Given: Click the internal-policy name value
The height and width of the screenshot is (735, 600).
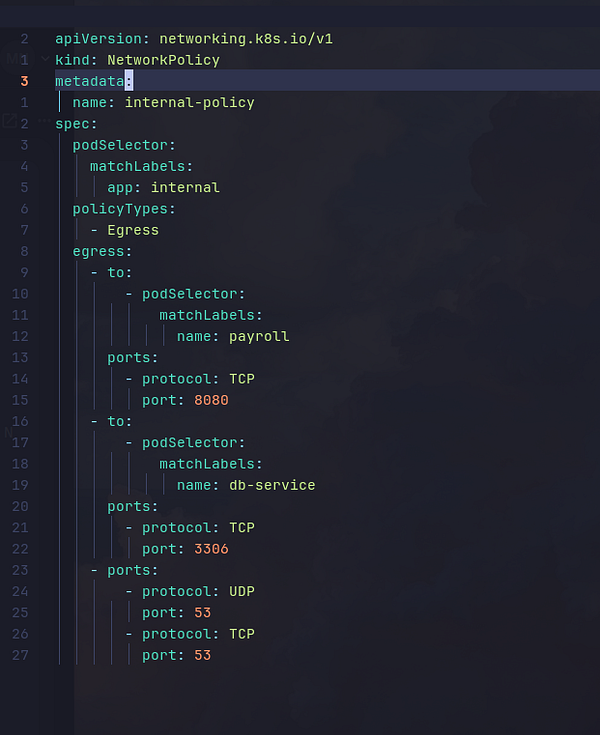Looking at the screenshot, I should 189,103.
